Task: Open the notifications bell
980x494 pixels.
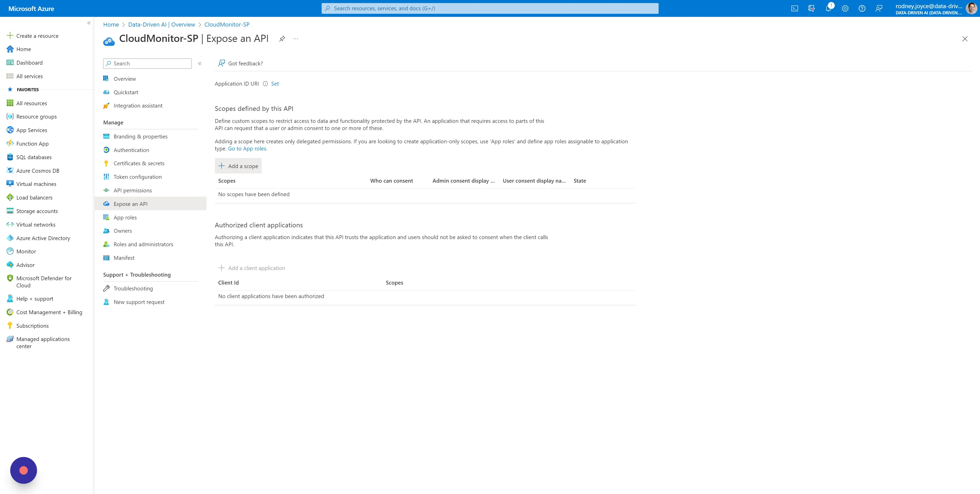Action: [828, 8]
